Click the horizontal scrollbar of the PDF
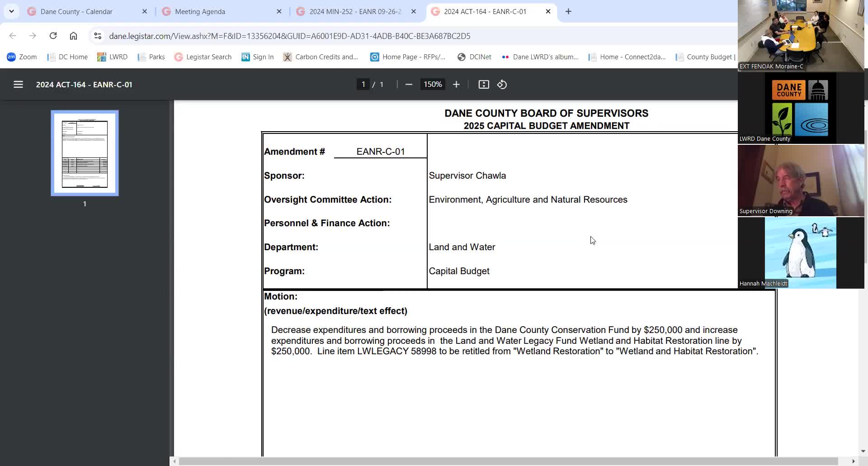Image resolution: width=868 pixels, height=466 pixels. pos(509,461)
